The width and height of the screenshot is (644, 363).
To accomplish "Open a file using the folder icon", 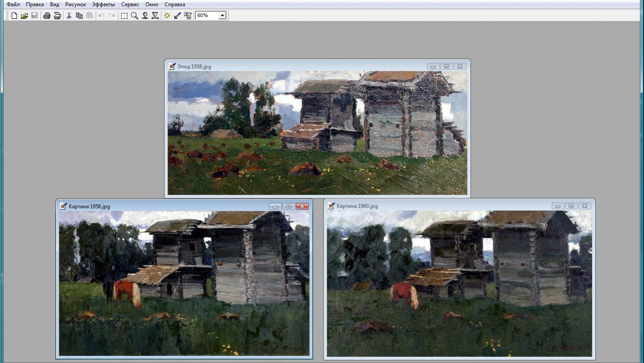I will [x=24, y=16].
